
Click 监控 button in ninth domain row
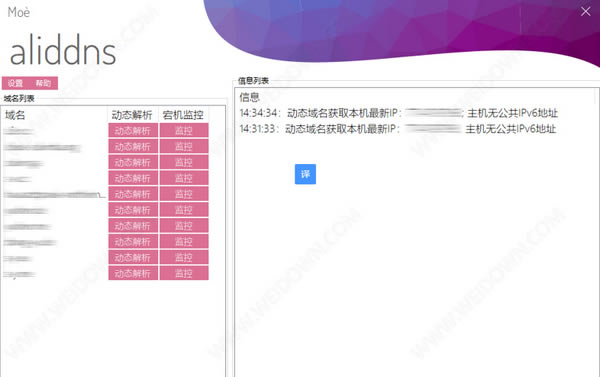(x=184, y=258)
